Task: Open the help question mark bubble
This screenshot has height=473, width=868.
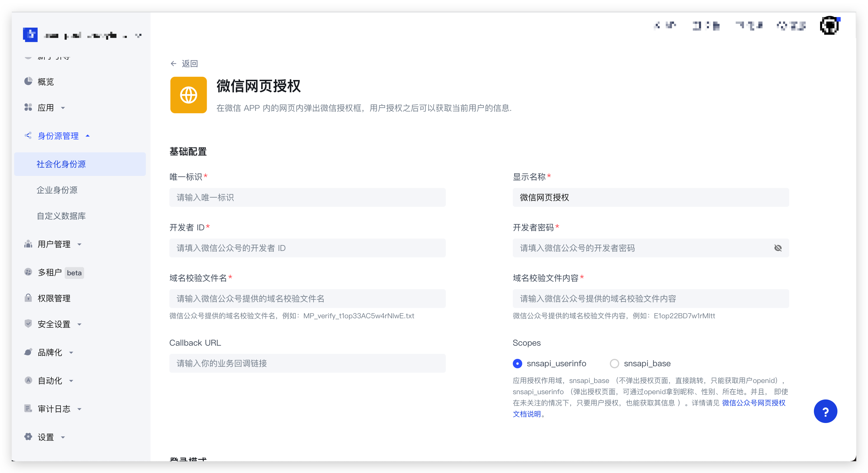Action: (826, 411)
